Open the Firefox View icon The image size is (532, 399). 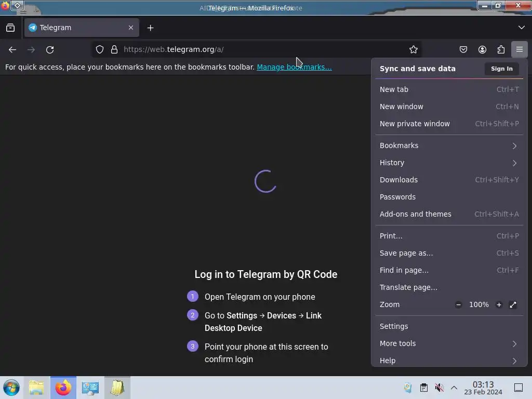click(10, 28)
